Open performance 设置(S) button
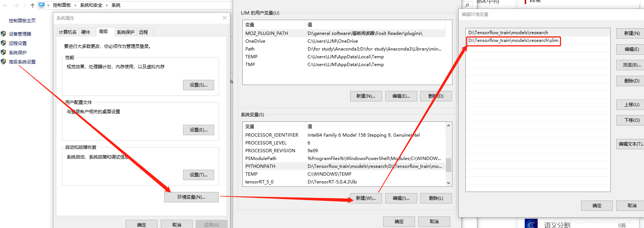644x228 pixels. [199, 85]
